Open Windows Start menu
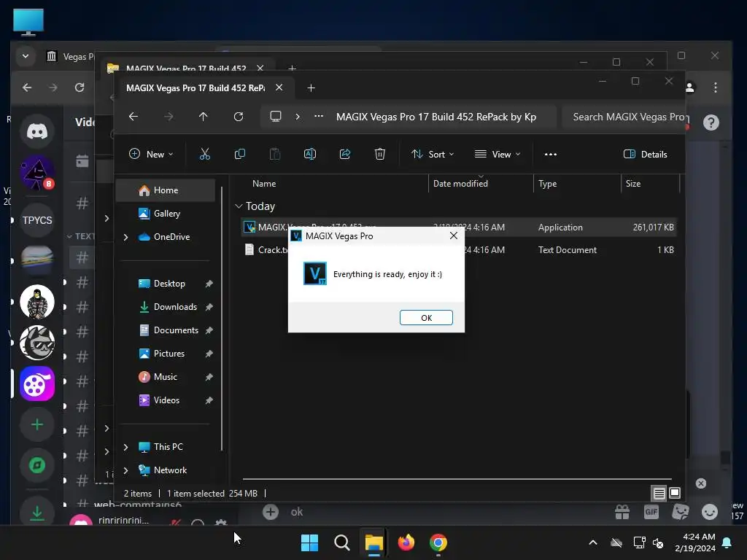 309,542
